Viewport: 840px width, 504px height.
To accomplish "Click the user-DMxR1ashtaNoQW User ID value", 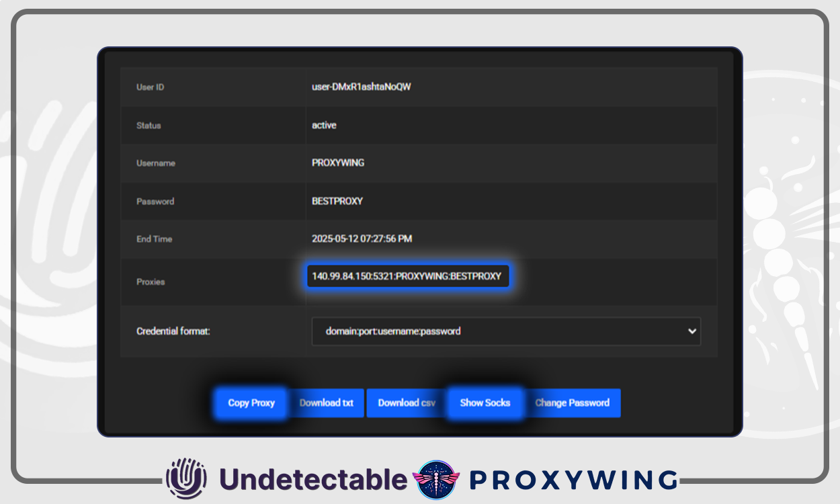I will pyautogui.click(x=361, y=87).
